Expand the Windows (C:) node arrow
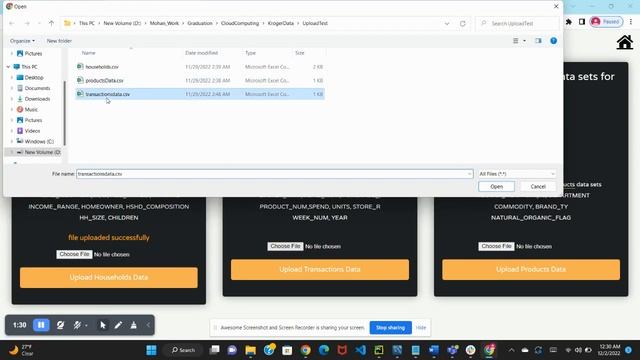640x360 pixels. [11, 141]
